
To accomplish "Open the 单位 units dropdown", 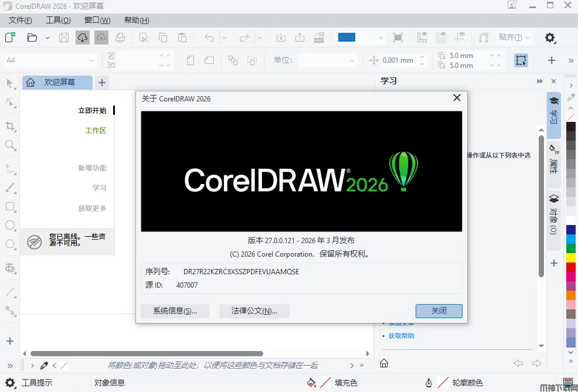I will tap(327, 60).
